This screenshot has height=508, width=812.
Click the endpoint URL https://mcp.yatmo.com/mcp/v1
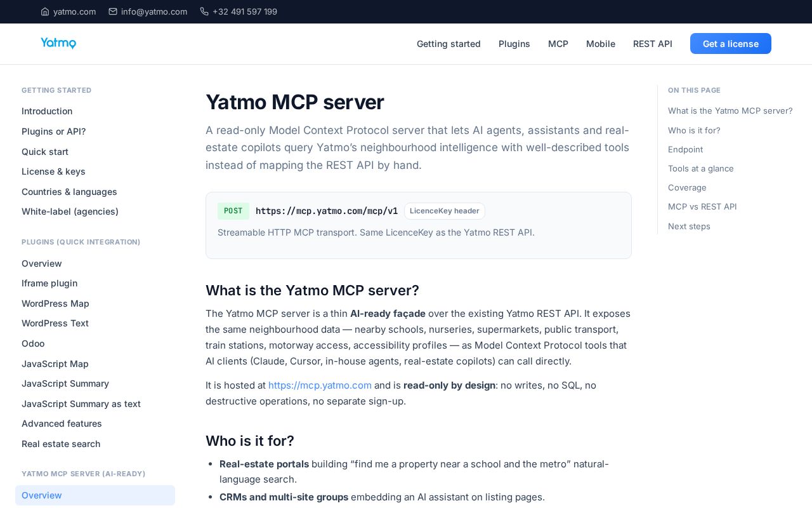click(x=327, y=211)
